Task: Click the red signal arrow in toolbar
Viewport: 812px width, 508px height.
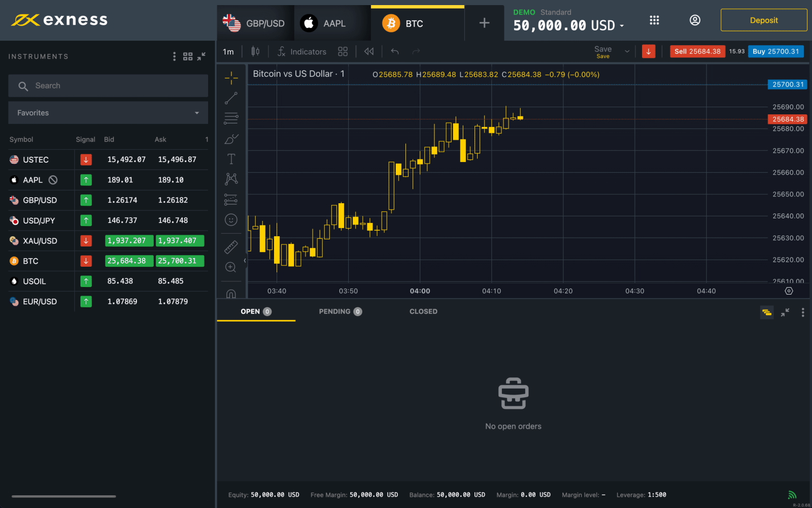Action: (x=649, y=51)
